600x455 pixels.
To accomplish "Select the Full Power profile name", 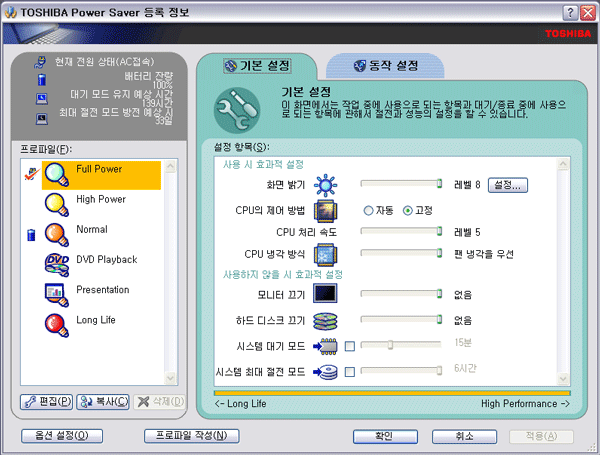I will click(x=99, y=169).
